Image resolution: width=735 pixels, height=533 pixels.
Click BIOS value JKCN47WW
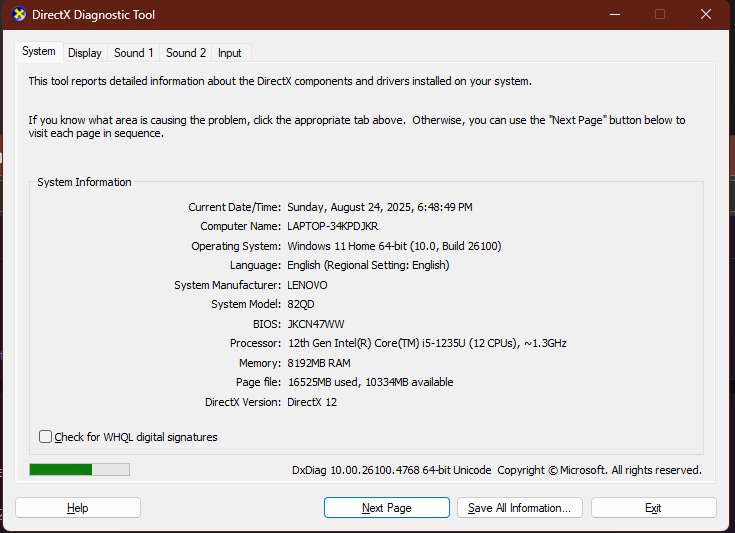tap(316, 324)
